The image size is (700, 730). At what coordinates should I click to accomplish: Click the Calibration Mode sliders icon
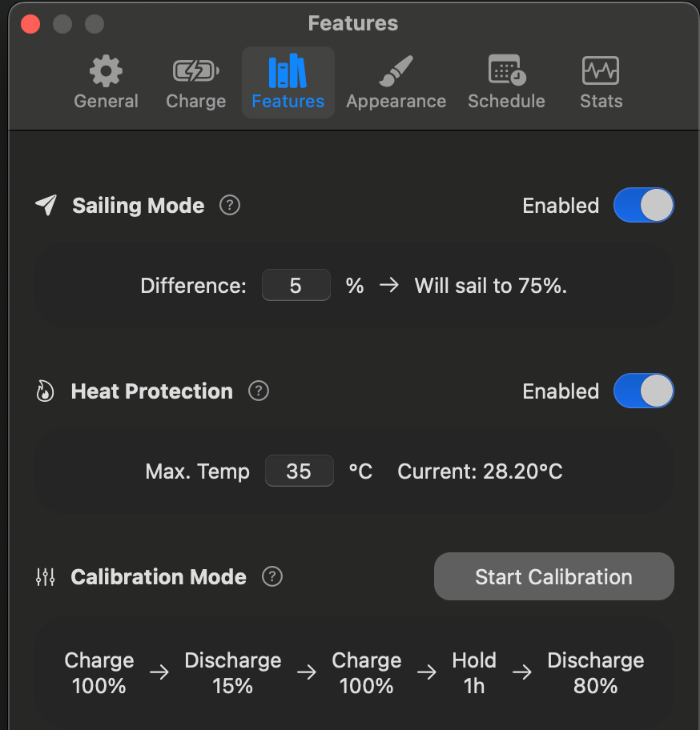[46, 577]
